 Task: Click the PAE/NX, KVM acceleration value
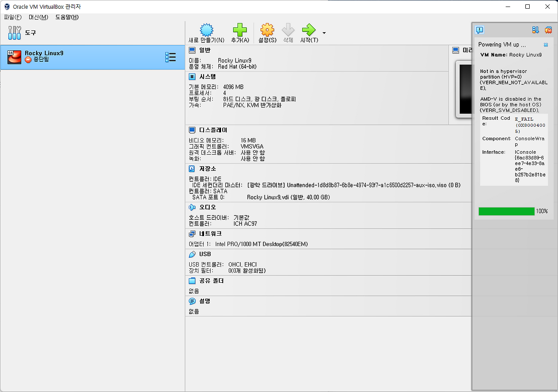[252, 105]
